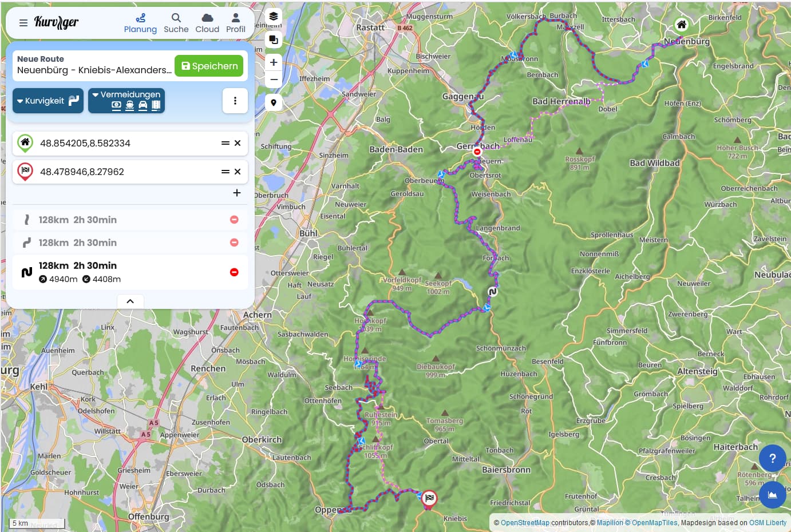Open the hamburger main menu
This screenshot has width=791, height=532.
[23, 23]
